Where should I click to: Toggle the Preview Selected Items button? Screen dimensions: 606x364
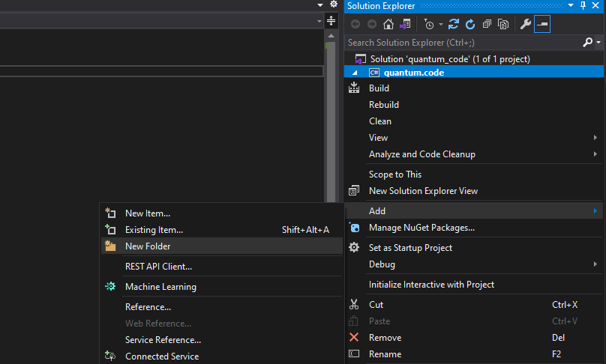pyautogui.click(x=542, y=24)
